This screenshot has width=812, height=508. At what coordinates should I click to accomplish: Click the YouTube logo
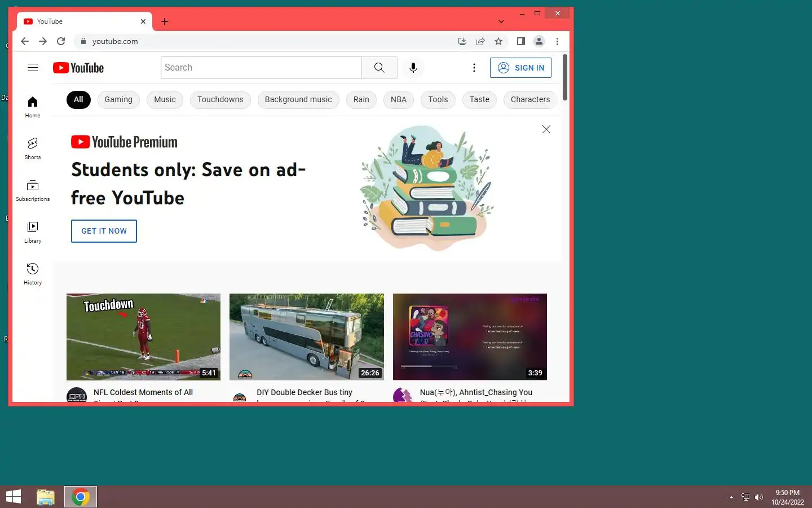(78, 68)
